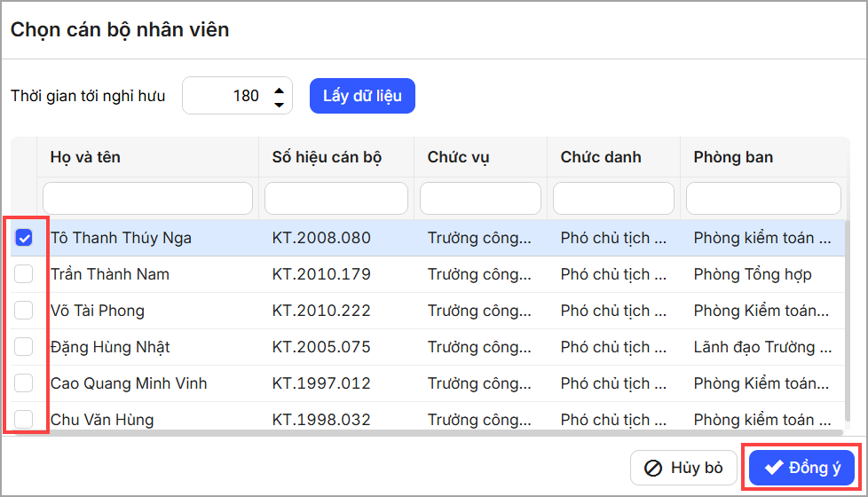Viewport: 868px width, 497px height.
Task: Increase retirement time with the up arrow
Action: coord(280,89)
